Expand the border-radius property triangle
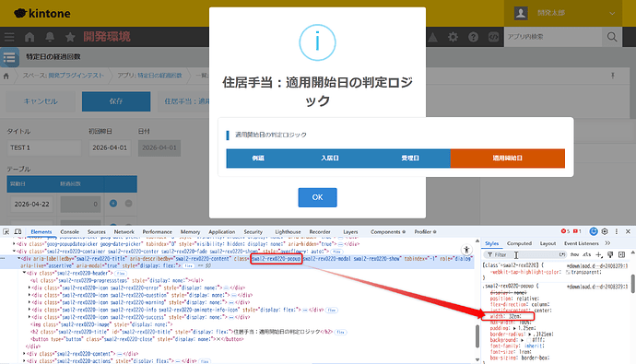 coord(530,334)
